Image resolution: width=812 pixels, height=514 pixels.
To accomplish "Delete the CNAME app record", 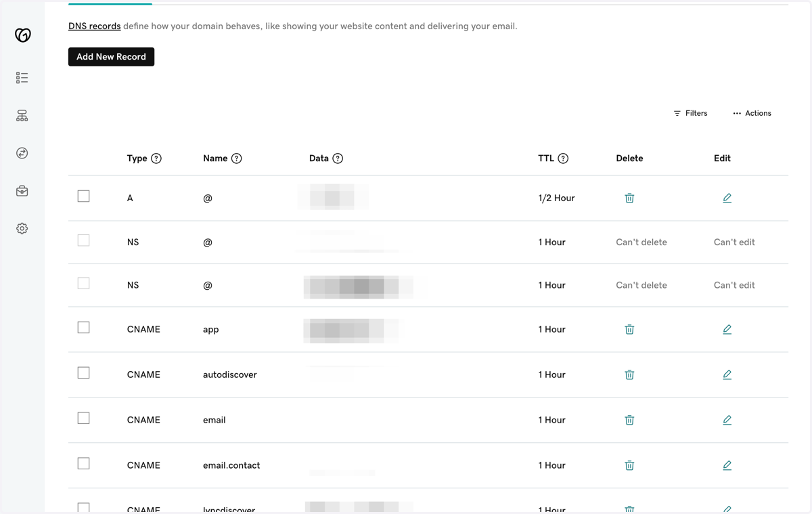I will (x=629, y=329).
